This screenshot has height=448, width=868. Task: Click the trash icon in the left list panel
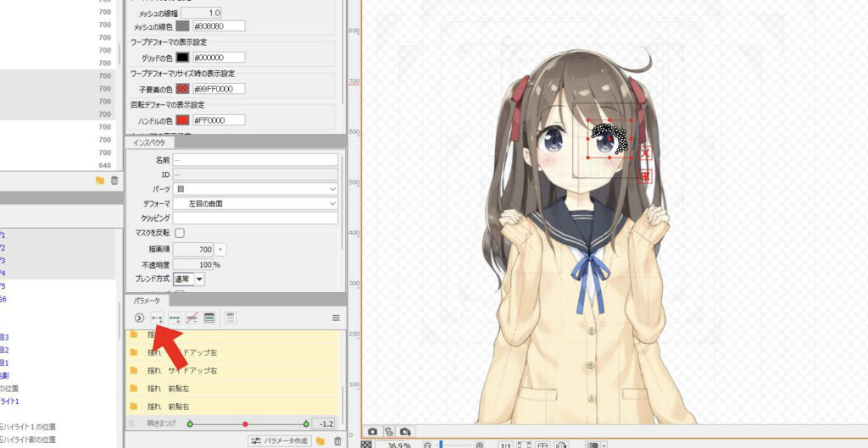pos(114,180)
